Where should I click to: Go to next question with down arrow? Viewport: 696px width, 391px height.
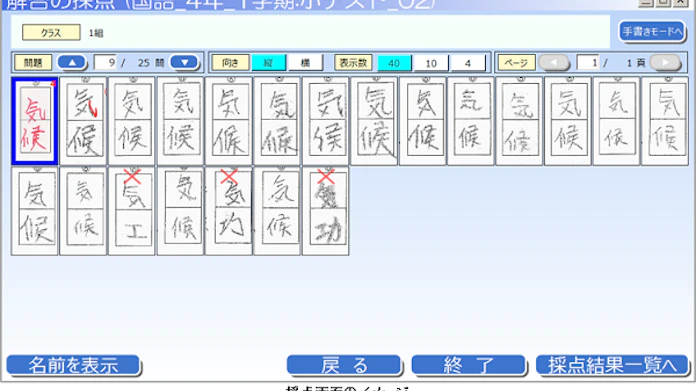click(x=184, y=63)
